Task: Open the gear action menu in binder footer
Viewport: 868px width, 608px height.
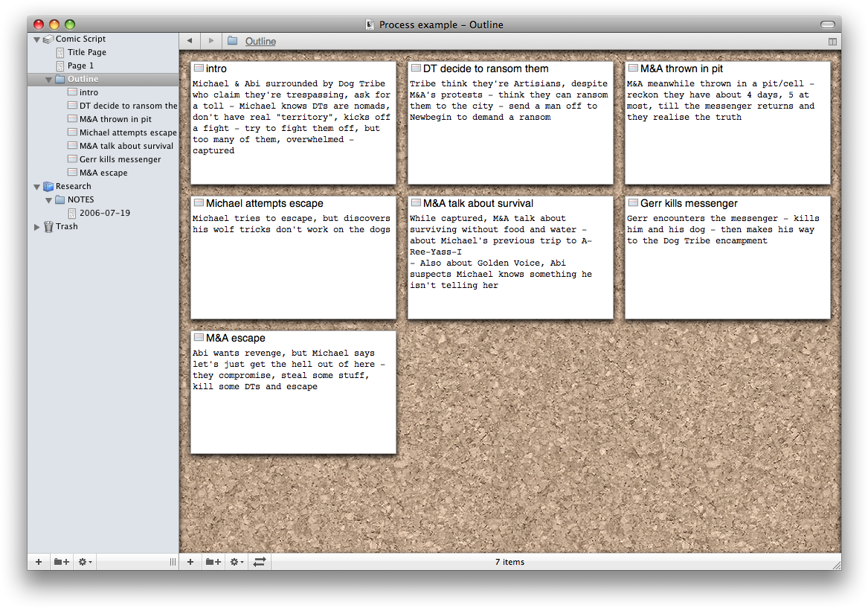Action: click(x=85, y=562)
